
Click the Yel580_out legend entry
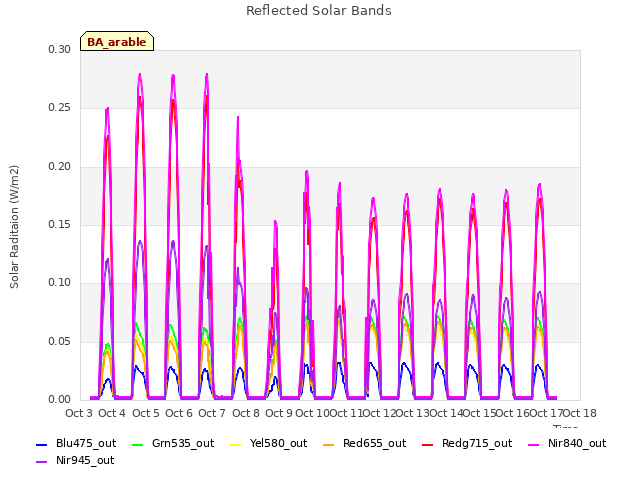[269, 443]
